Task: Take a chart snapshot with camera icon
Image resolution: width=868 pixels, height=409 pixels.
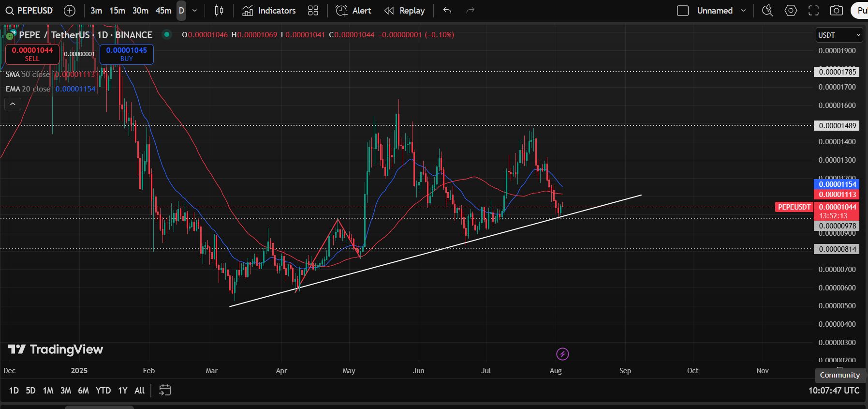Action: point(837,11)
